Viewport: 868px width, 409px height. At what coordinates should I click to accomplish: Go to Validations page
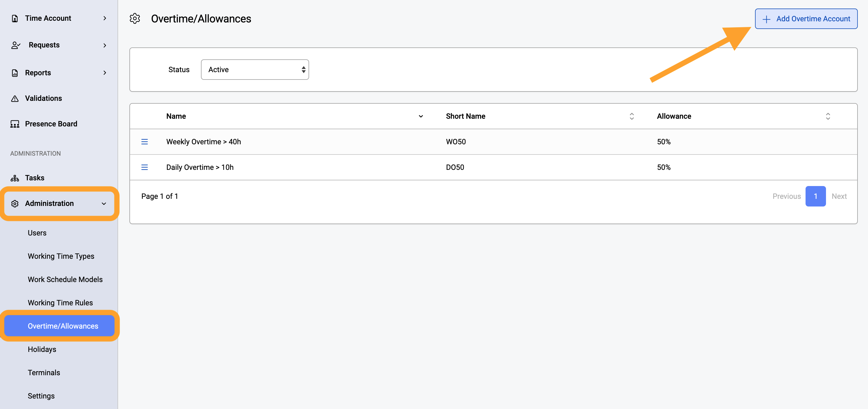(59, 99)
